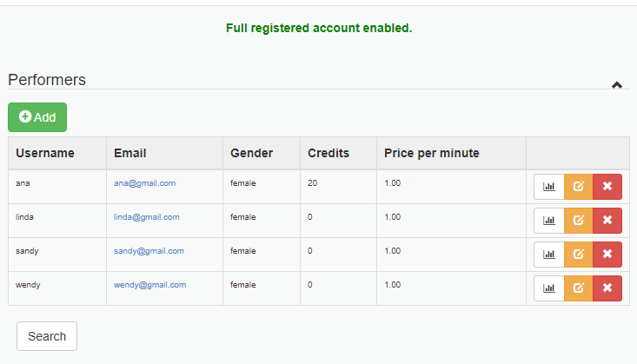
Task: Delete performer linda
Action: tap(607, 221)
